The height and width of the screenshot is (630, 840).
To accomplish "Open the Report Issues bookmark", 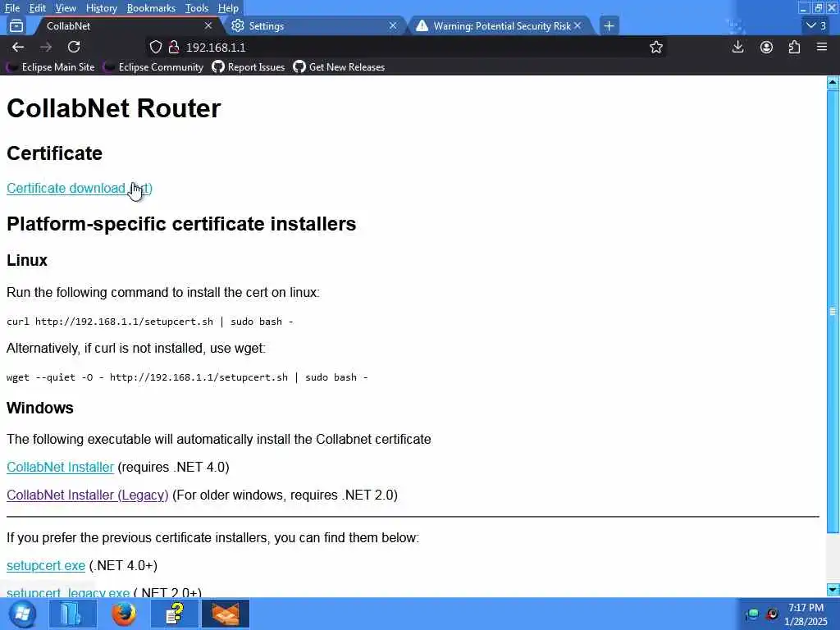I will [249, 67].
